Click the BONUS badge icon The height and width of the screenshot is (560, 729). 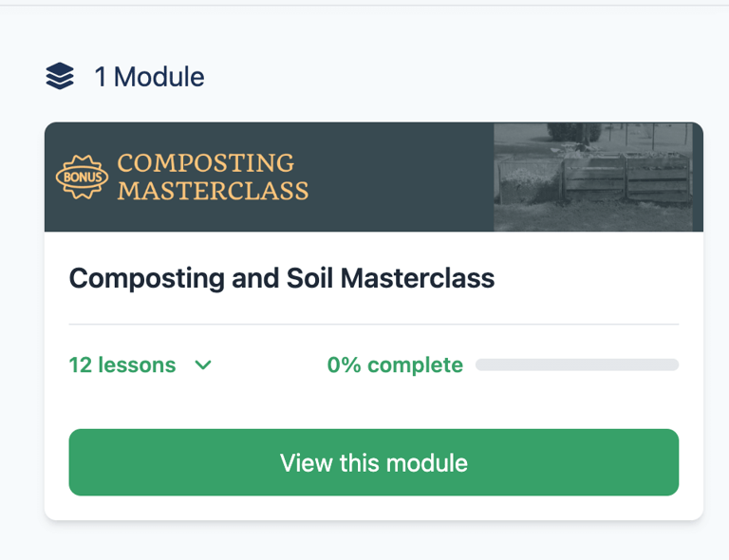82,177
